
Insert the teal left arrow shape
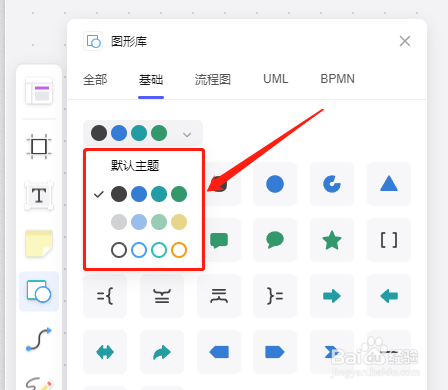pyautogui.click(x=389, y=296)
